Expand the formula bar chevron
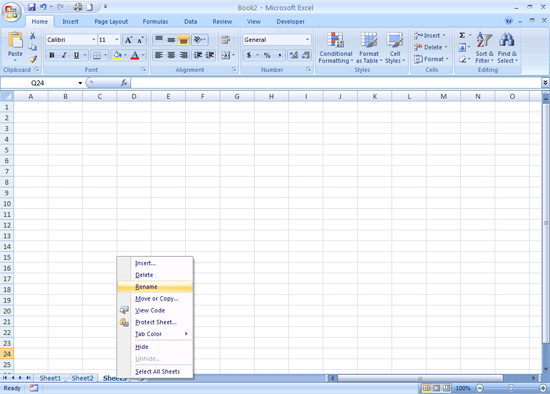 pyautogui.click(x=545, y=82)
